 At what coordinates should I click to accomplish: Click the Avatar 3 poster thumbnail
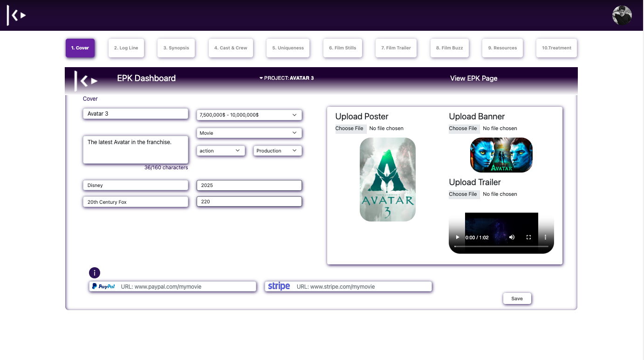(x=388, y=180)
